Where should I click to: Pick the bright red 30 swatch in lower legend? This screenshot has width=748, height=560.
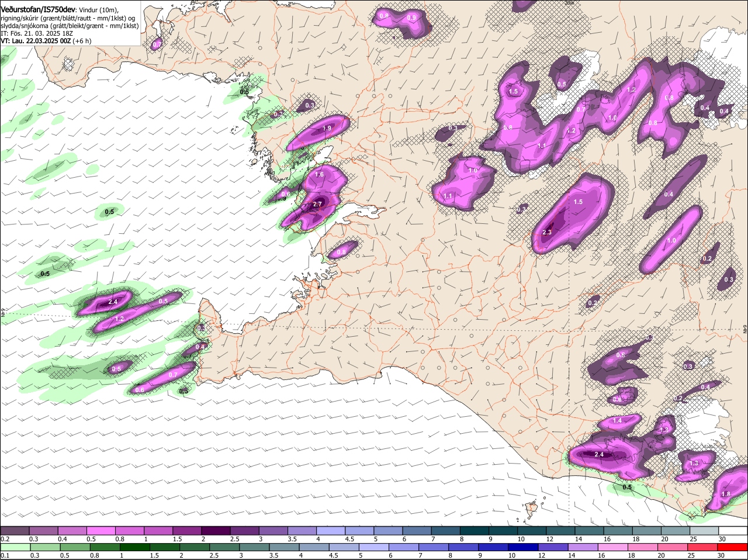[733, 547]
